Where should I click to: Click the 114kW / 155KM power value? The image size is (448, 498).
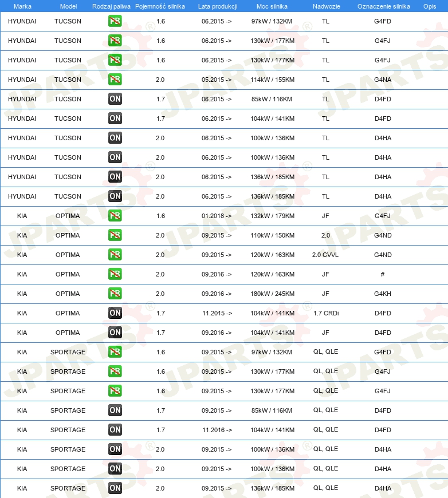[x=272, y=80]
